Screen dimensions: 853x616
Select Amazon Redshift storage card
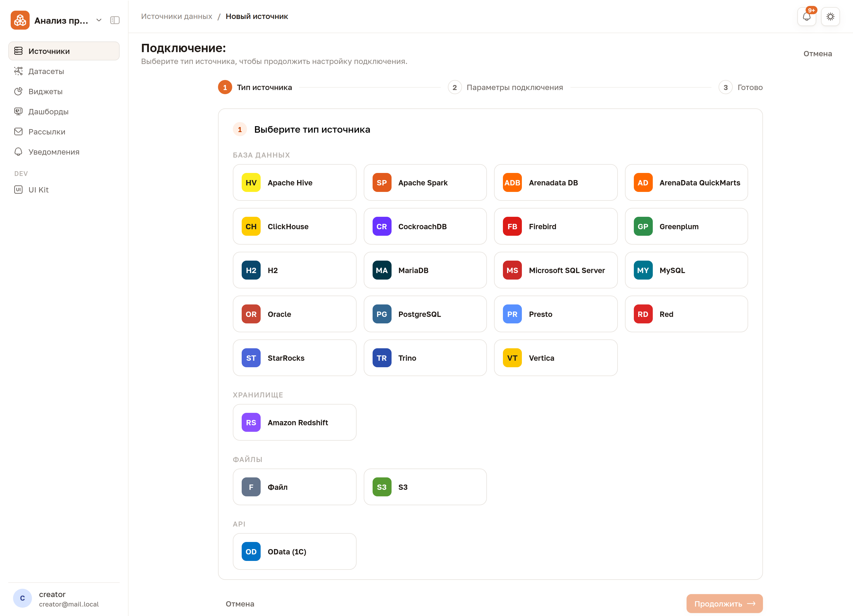294,422
